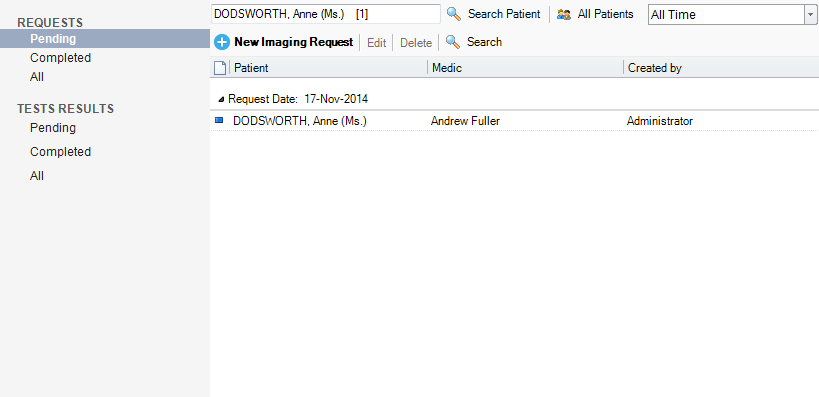Show All requests in the sidebar
819x397 pixels.
[x=37, y=77]
